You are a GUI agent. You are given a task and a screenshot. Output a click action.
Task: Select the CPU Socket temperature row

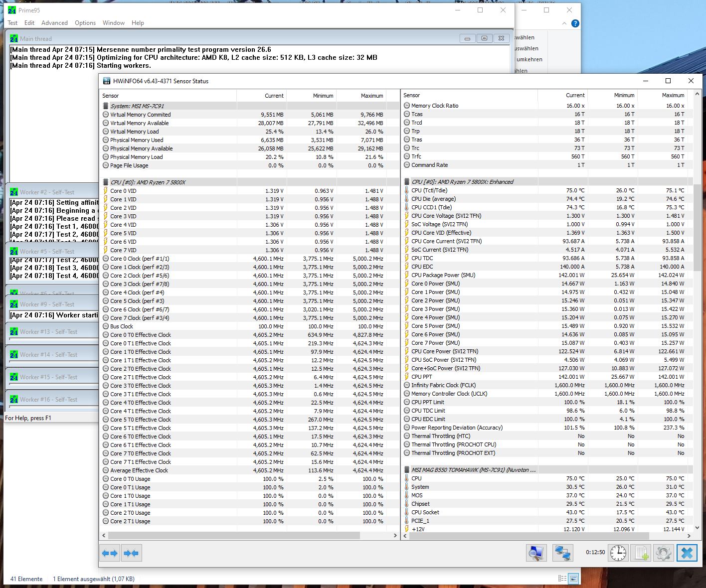(547, 512)
